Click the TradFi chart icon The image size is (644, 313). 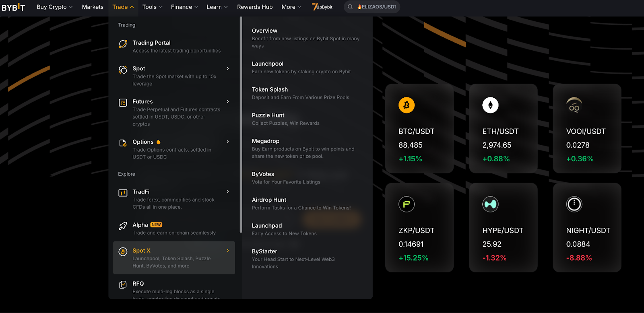pyautogui.click(x=123, y=193)
